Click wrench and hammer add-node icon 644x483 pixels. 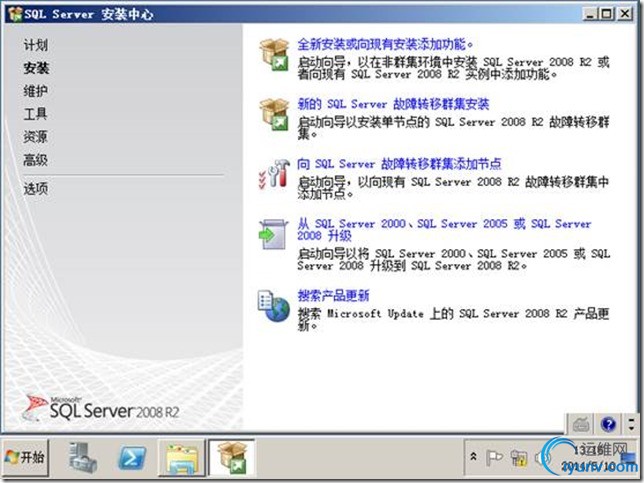pos(274,174)
